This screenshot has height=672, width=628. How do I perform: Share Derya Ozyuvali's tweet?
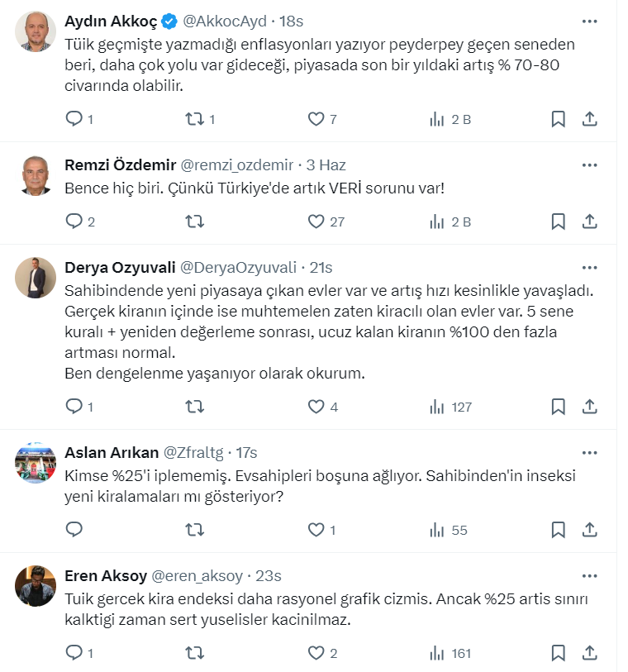(589, 407)
